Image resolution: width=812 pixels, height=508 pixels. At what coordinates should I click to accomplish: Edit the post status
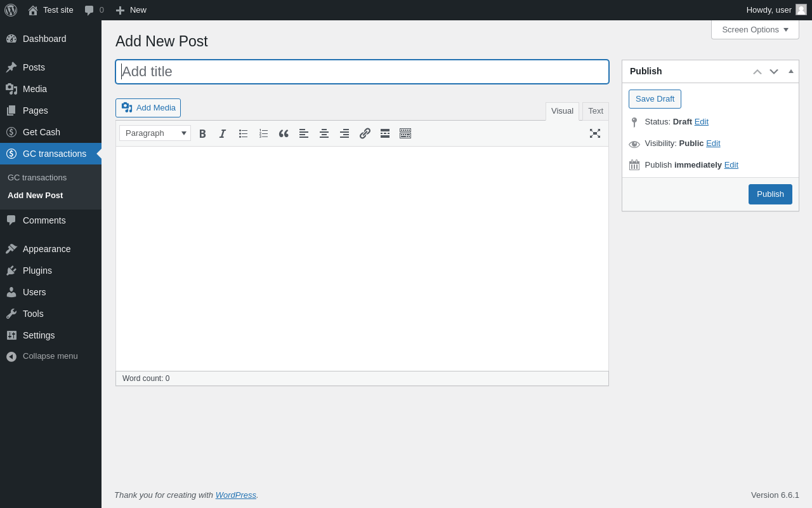(x=702, y=121)
